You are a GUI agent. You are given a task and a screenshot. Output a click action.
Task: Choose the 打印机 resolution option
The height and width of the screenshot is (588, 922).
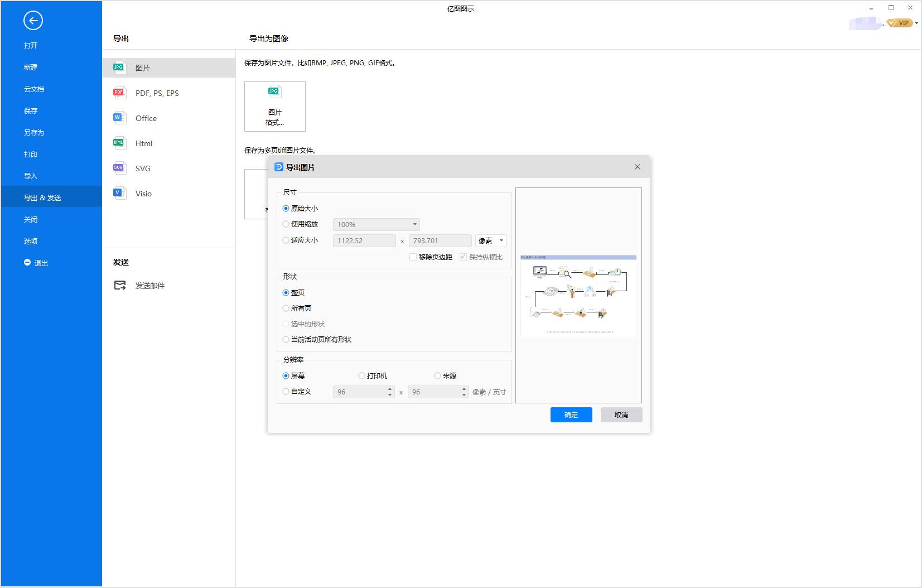[x=361, y=376]
